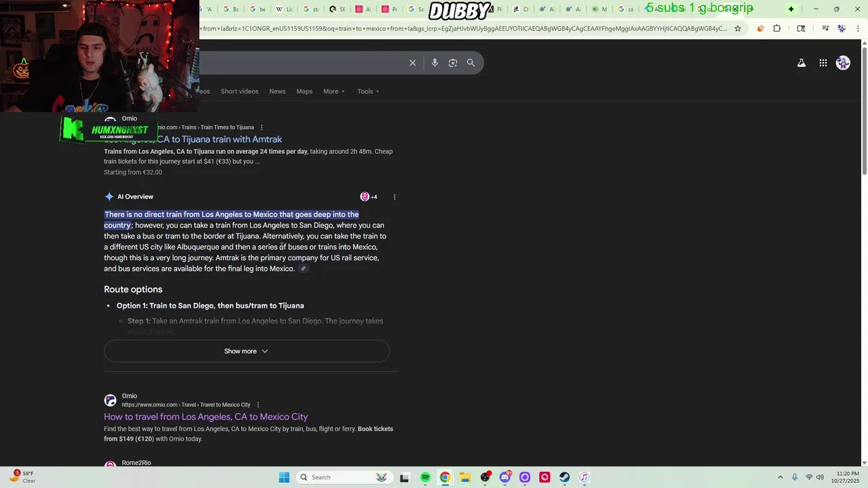Open AI Overview three-dot options

395,197
